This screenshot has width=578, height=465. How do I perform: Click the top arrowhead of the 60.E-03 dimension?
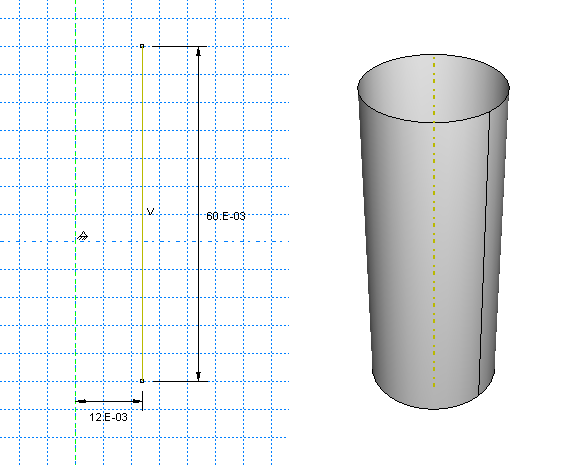click(199, 52)
